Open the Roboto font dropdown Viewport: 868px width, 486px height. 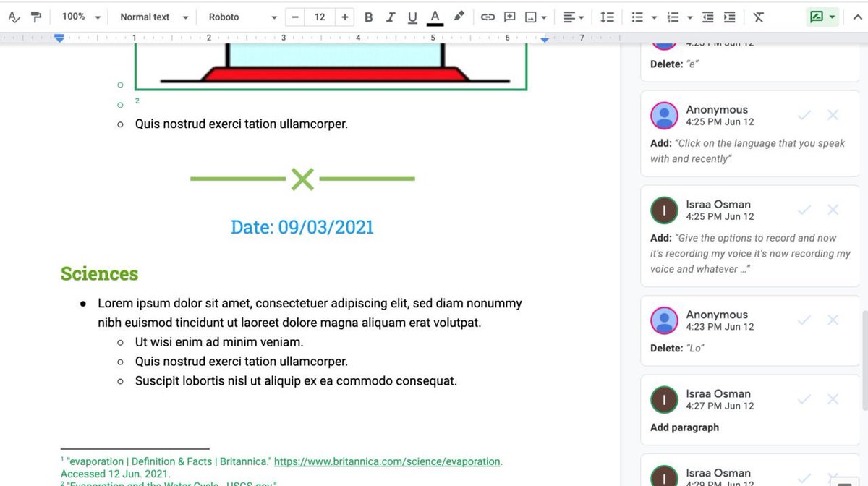click(x=242, y=17)
